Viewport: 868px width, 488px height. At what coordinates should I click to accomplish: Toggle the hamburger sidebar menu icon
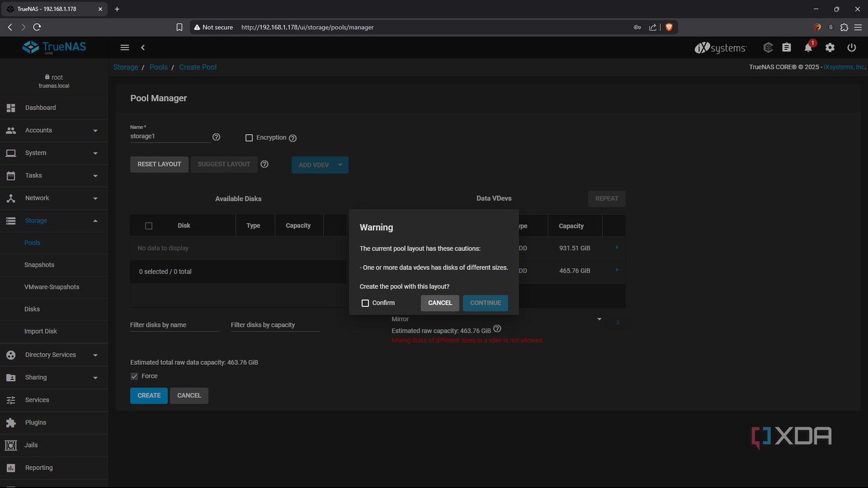[x=124, y=47]
